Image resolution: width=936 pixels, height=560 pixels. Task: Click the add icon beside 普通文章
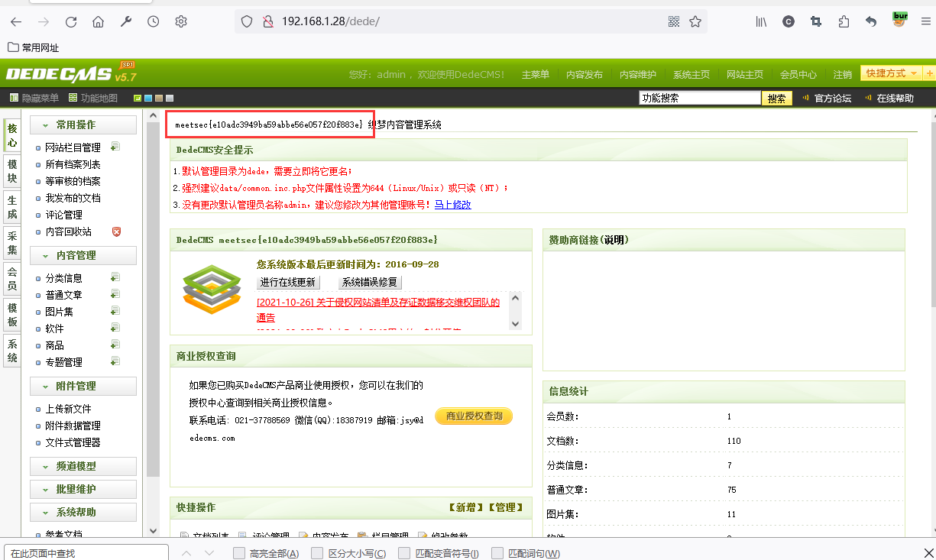(x=115, y=294)
